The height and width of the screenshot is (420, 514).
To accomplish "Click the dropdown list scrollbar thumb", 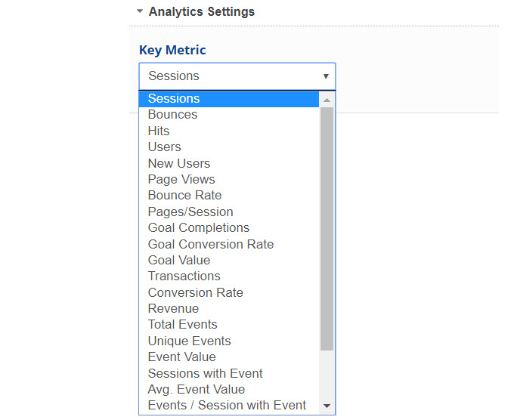I will (x=327, y=227).
